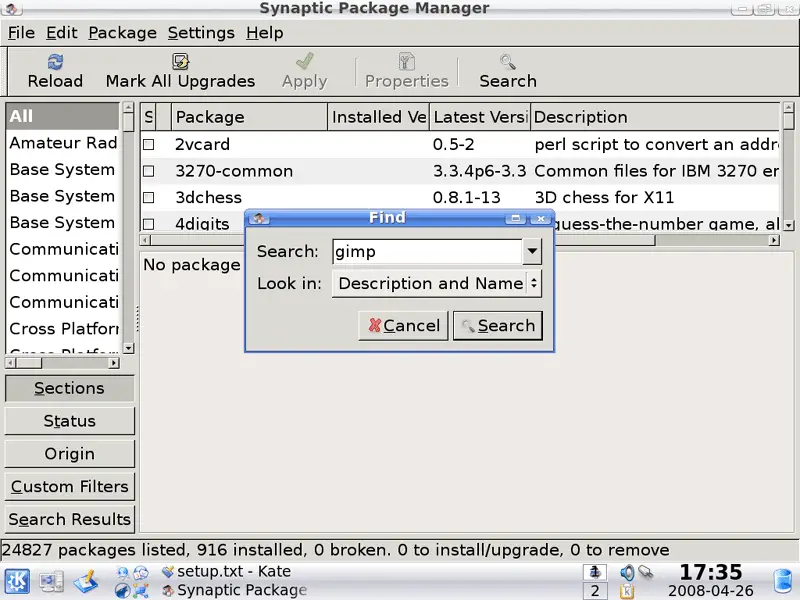Tick the checkbox for 2vcard
The width and height of the screenshot is (800, 600).
pos(148,144)
